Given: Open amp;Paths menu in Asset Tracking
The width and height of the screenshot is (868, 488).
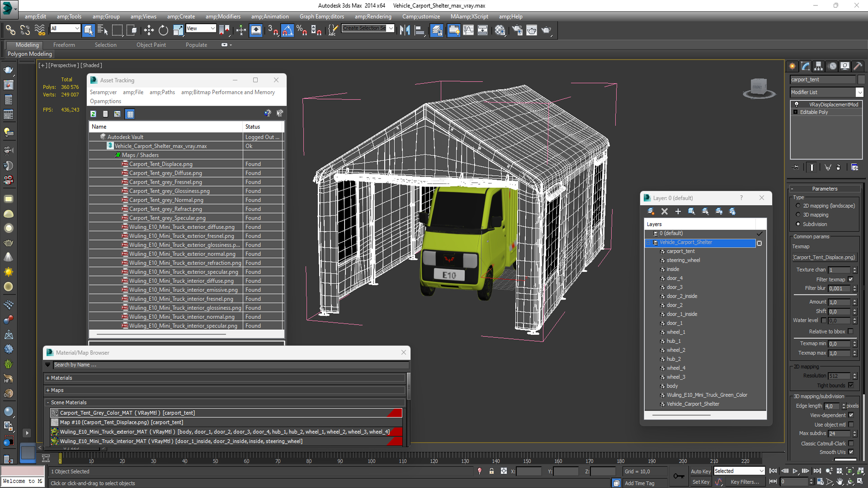Looking at the screenshot, I should pos(162,92).
